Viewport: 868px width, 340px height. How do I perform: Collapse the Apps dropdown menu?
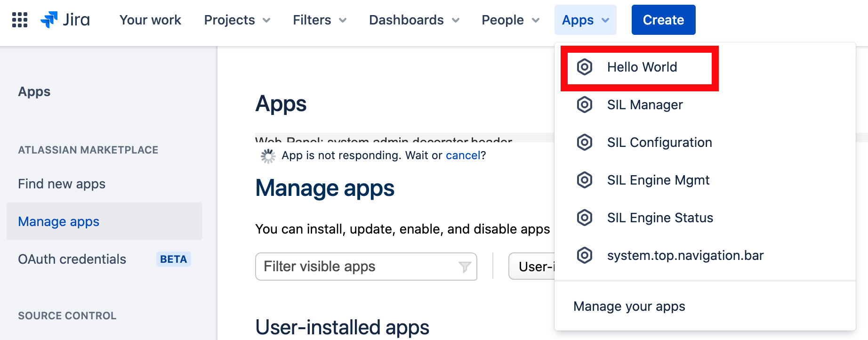click(x=586, y=20)
